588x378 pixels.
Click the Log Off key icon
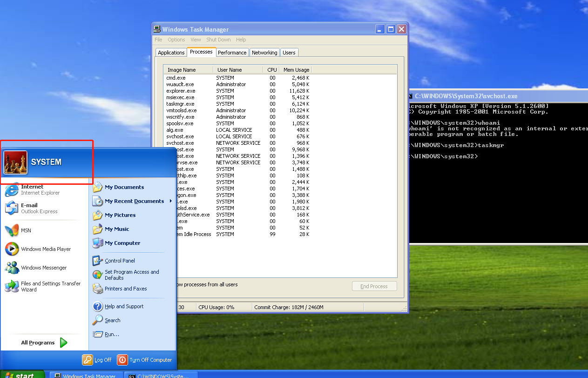88,360
